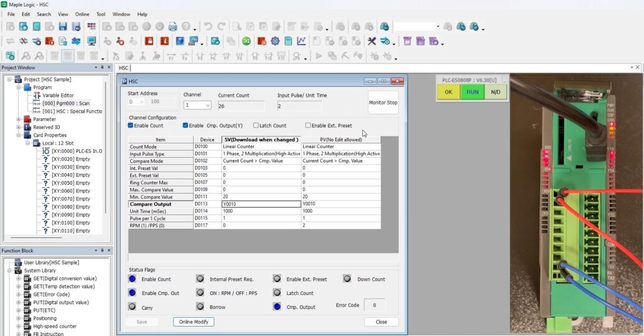This screenshot has height=336, width=644.
Task: Open the search combo box dropdown in top toolbar
Action: click(x=438, y=26)
